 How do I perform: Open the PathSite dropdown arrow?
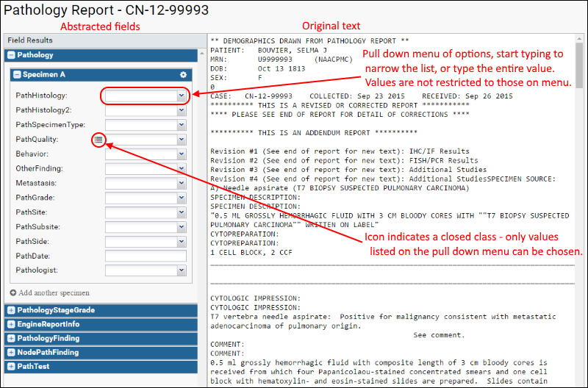click(x=182, y=212)
